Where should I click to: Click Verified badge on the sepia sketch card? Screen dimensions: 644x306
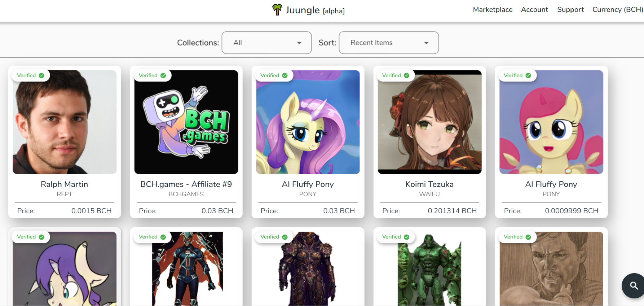tap(517, 237)
